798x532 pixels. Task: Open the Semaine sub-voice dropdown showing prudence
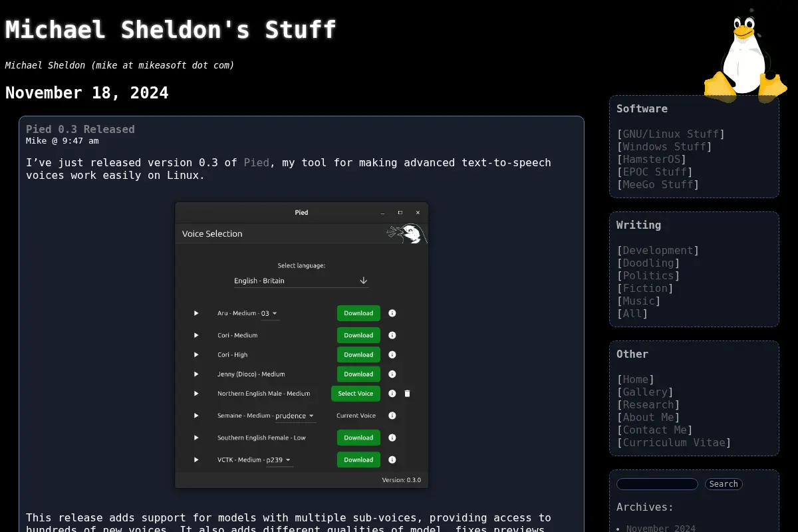(x=295, y=416)
